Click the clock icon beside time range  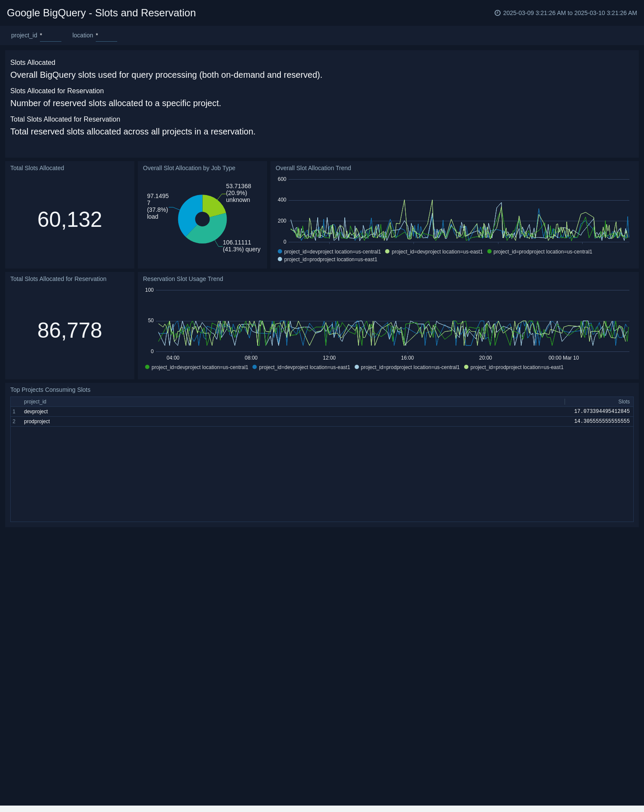tap(497, 13)
